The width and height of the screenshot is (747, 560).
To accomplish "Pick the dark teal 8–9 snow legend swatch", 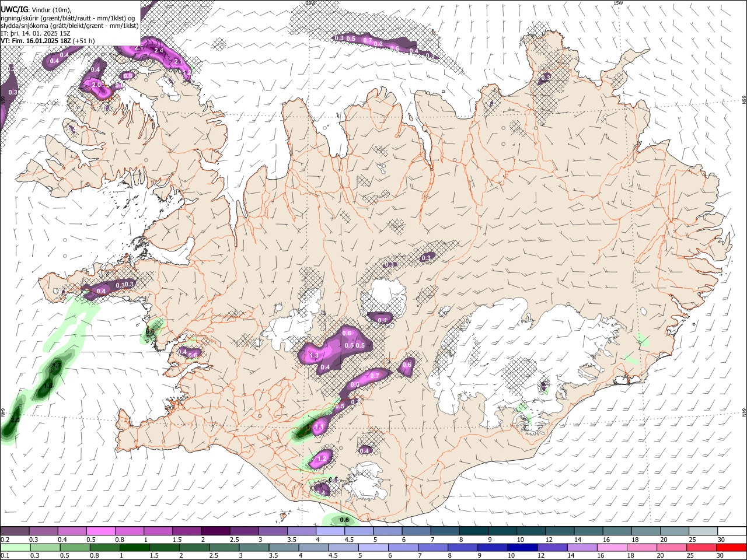I will pyautogui.click(x=473, y=531).
